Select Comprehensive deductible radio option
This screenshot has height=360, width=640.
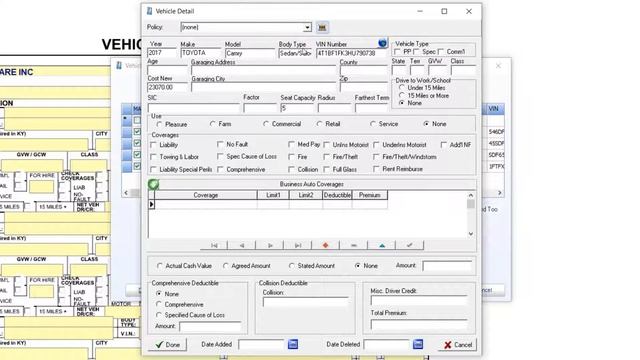pyautogui.click(x=159, y=304)
